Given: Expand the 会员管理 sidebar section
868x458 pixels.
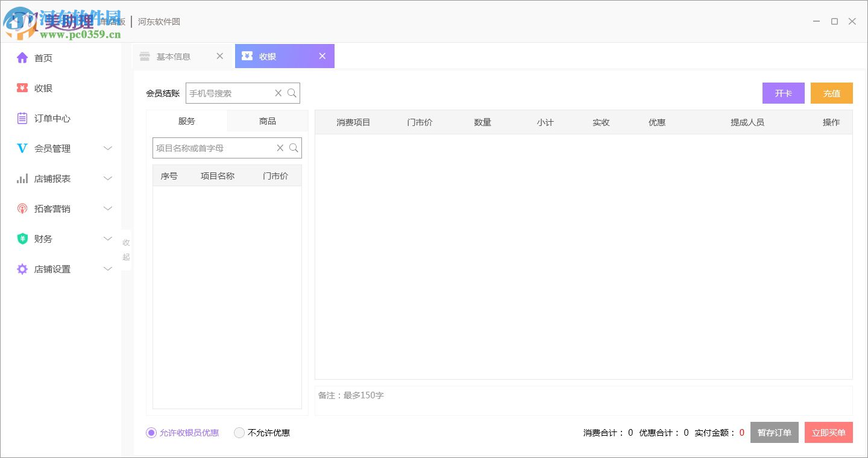Looking at the screenshot, I should point(108,148).
